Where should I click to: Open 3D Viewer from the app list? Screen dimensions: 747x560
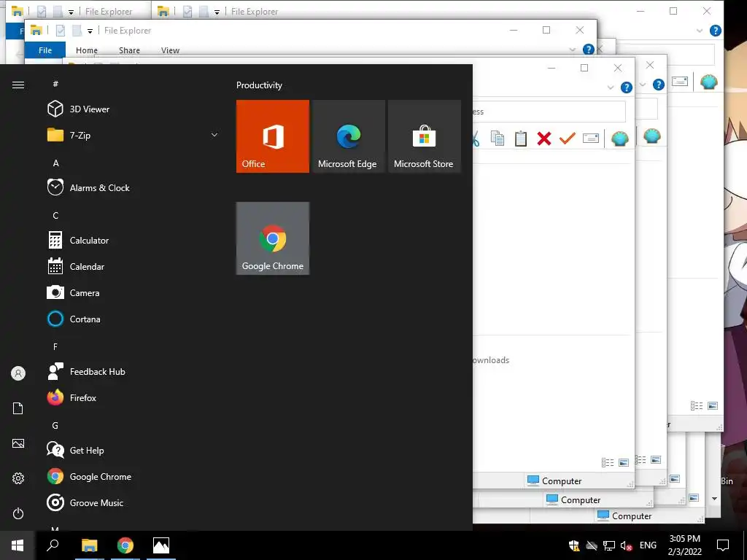tap(133, 109)
